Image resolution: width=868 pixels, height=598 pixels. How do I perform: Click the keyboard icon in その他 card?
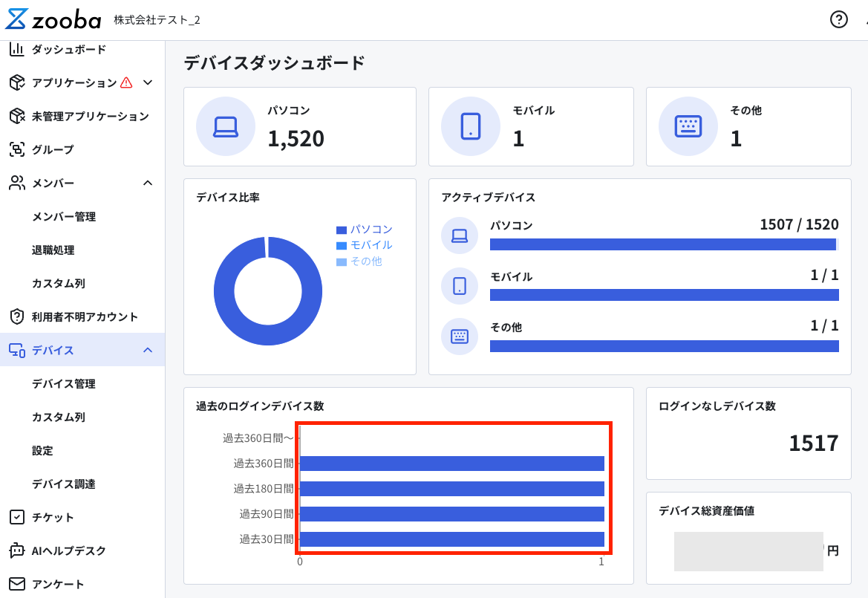tap(688, 126)
